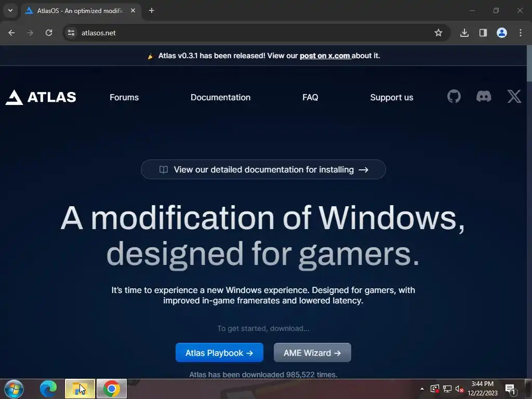
Task: Open Chrome downloads icon
Action: [464, 33]
